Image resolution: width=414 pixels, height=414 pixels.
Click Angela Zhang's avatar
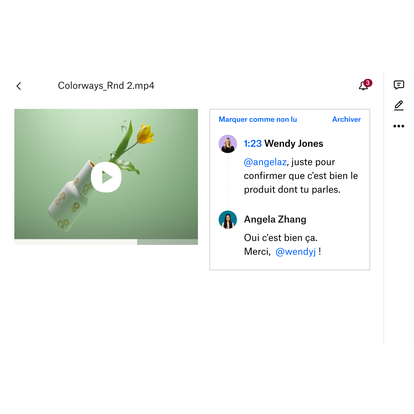coord(228,219)
